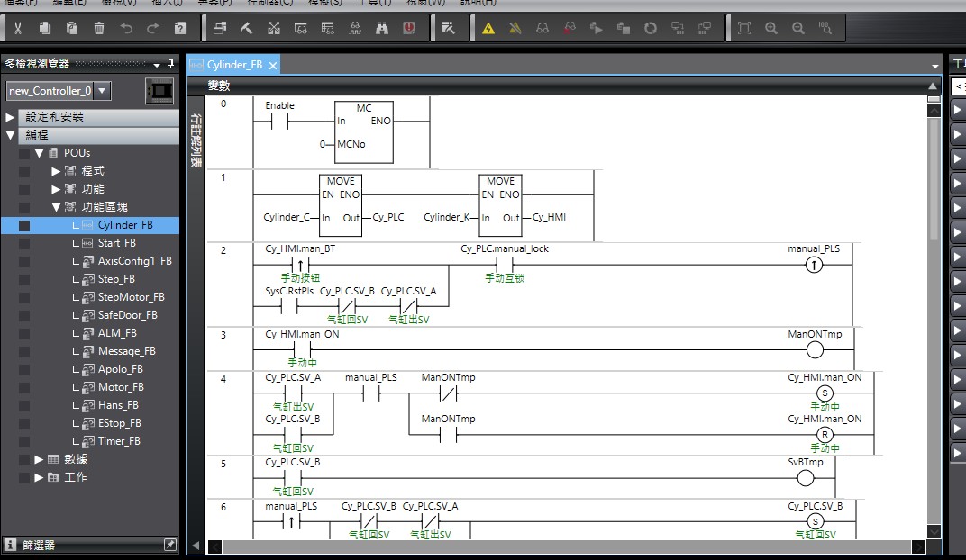Toggle the square box beside Motor_FB
Screen dimensions: 966x560
click(24, 387)
